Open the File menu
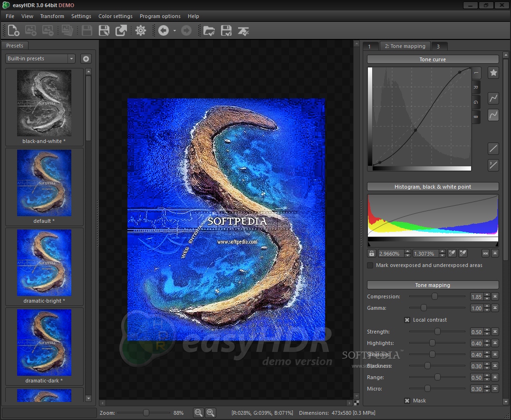This screenshot has height=420, width=511. click(x=10, y=16)
